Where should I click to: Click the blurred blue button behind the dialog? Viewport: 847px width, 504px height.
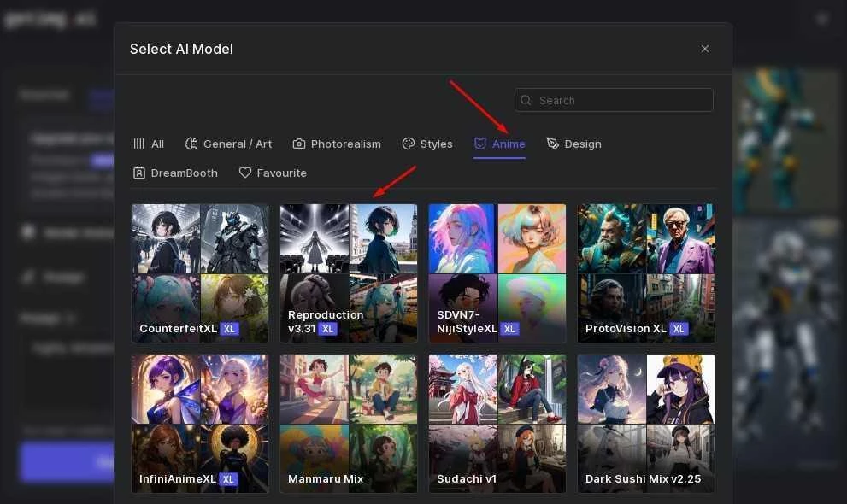coord(68,462)
